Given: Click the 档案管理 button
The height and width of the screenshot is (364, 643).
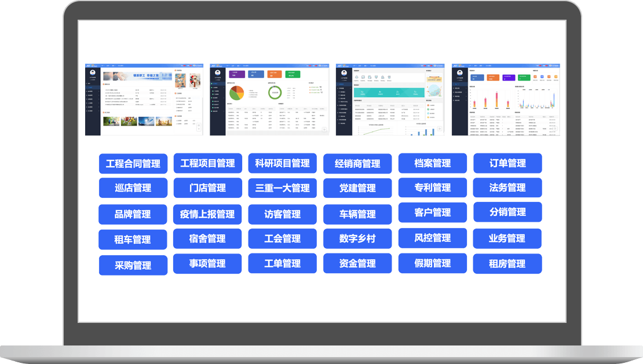Looking at the screenshot, I should pyautogui.click(x=432, y=164).
